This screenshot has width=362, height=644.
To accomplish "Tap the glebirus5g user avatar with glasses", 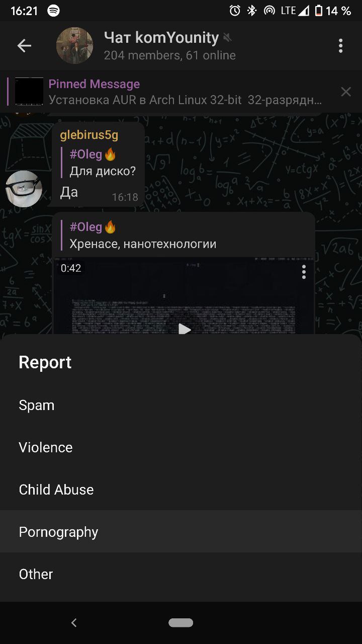I will 24,189.
